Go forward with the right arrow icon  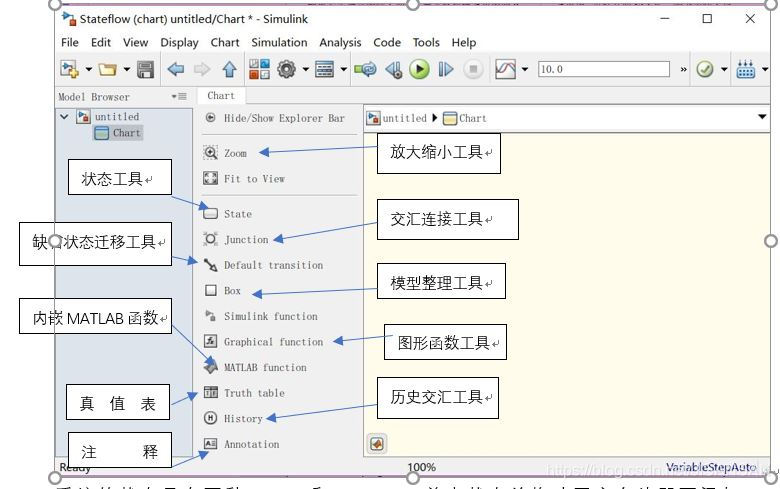coord(202,69)
